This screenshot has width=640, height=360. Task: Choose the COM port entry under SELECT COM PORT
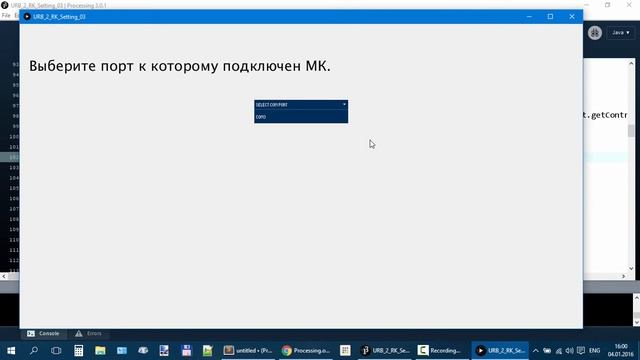(x=301, y=117)
